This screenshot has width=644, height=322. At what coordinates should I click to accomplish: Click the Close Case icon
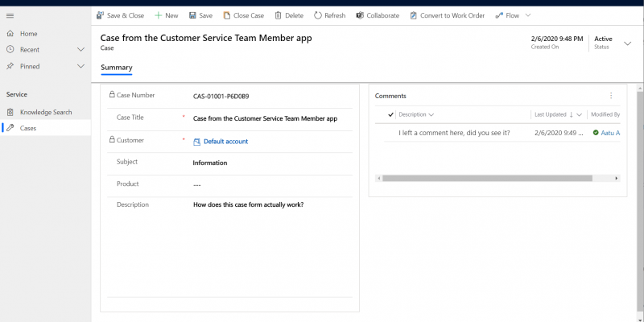(x=227, y=15)
